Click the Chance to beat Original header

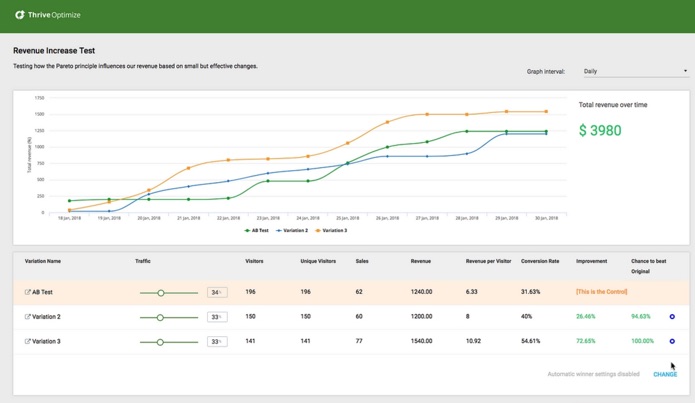click(x=648, y=266)
